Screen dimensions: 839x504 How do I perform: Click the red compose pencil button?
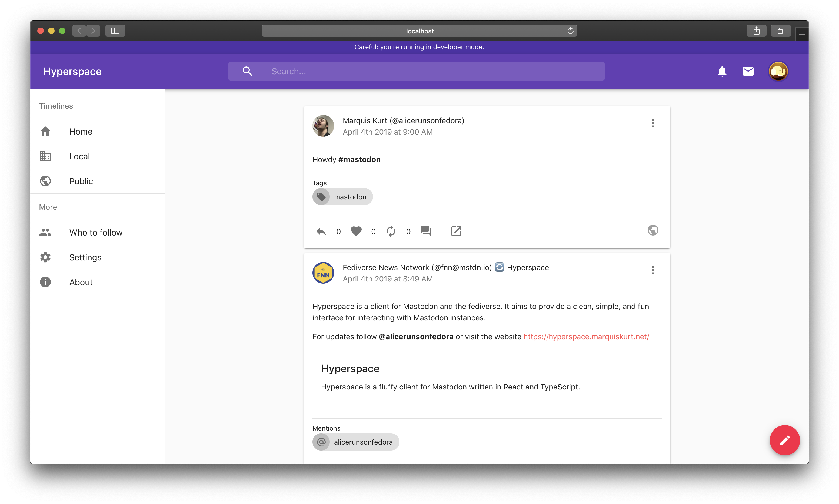pos(785,440)
